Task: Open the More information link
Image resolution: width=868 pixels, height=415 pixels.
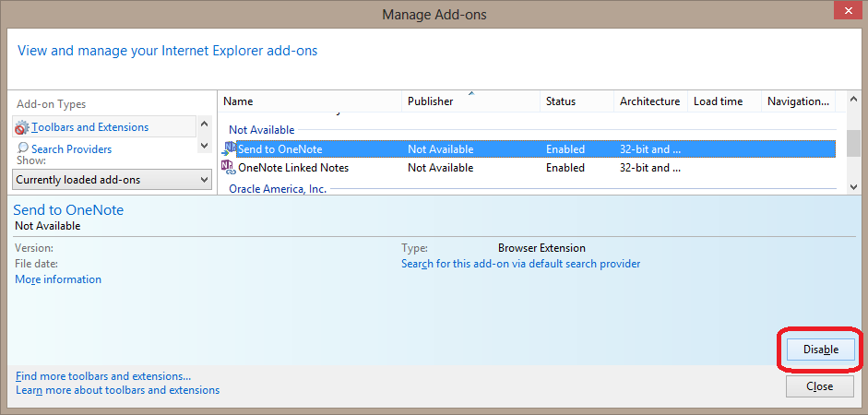Action: pos(58,279)
